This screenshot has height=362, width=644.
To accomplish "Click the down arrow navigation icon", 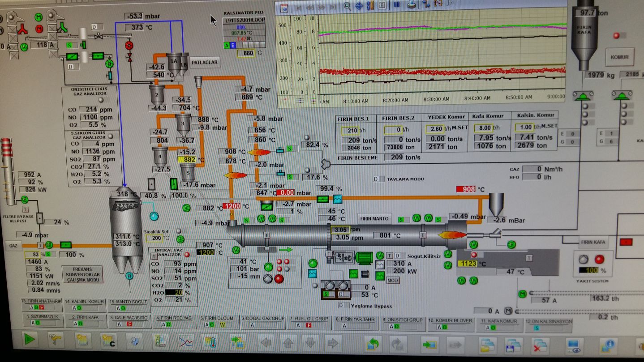I will click(x=310, y=344).
